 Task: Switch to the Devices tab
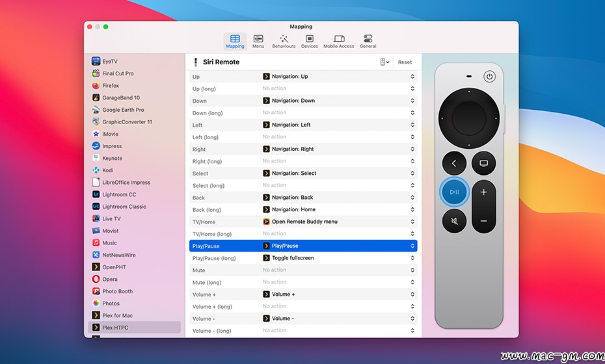310,42
